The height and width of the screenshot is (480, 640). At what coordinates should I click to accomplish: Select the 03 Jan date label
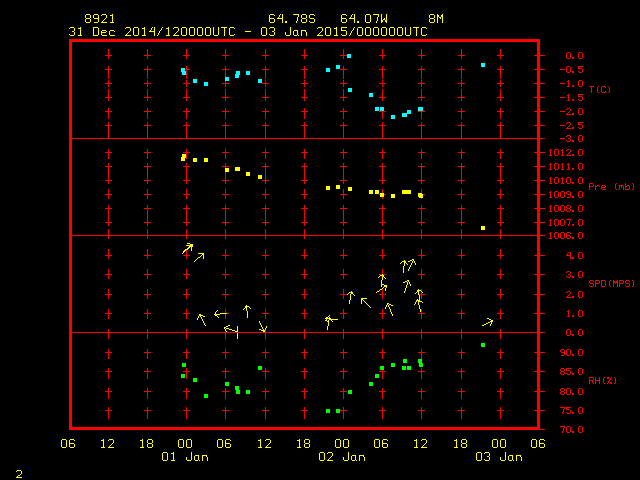pos(498,457)
